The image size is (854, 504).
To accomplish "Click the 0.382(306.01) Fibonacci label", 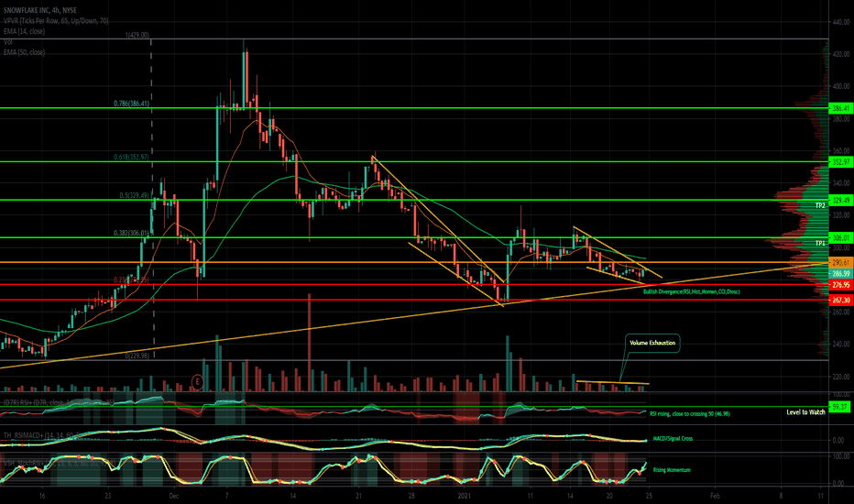I will pyautogui.click(x=131, y=233).
